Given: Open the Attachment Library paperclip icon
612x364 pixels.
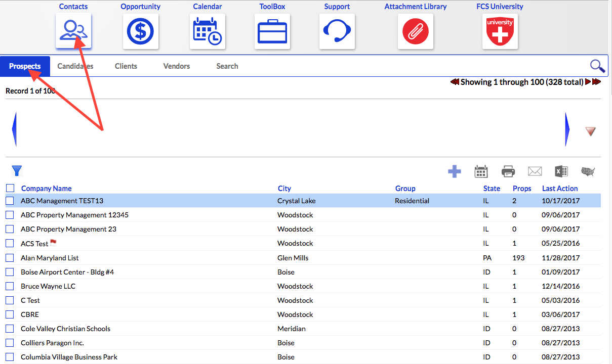Looking at the screenshot, I should tap(416, 31).
